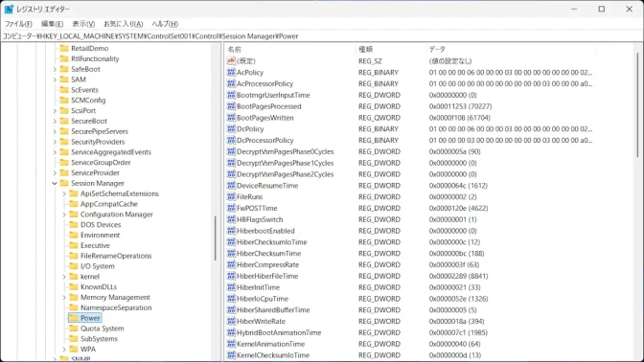The width and height of the screenshot is (644, 362).
Task: Expand the Memory Management node
Action: coord(64,297)
